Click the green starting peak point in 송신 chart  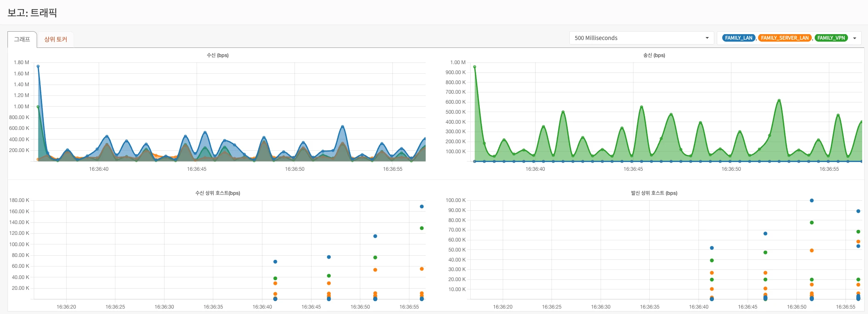(474, 67)
